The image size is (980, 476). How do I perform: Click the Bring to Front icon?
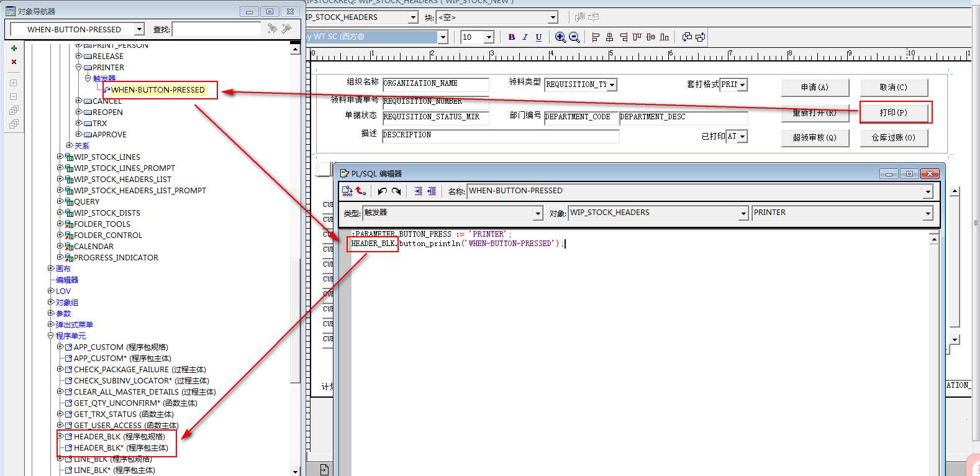[686, 37]
